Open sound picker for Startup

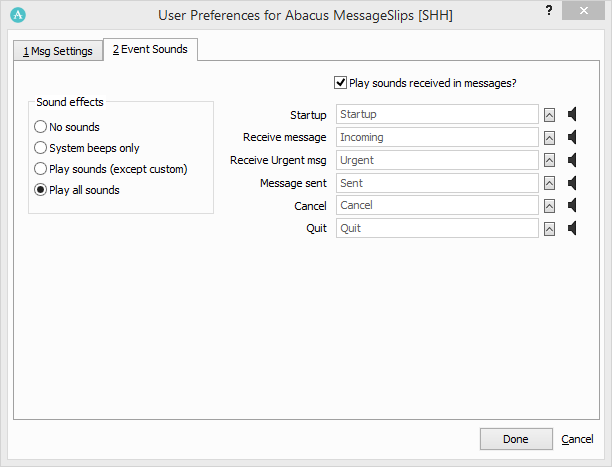click(550, 115)
